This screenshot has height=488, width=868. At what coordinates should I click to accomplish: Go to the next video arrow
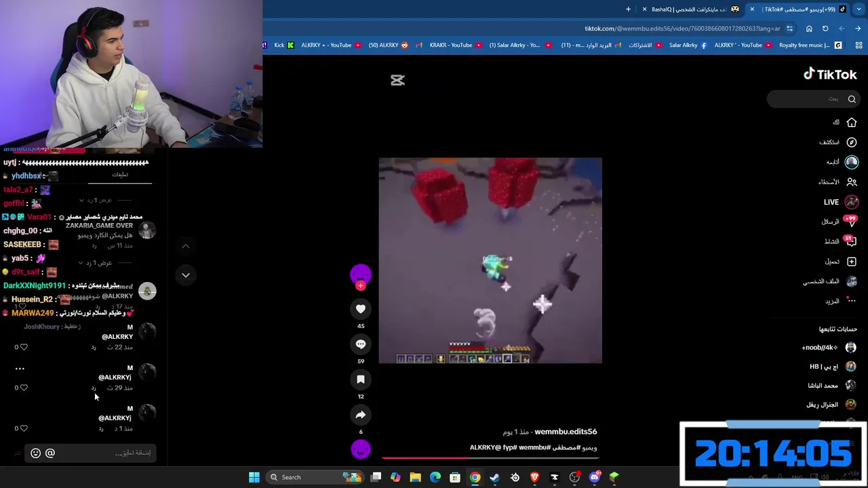185,275
